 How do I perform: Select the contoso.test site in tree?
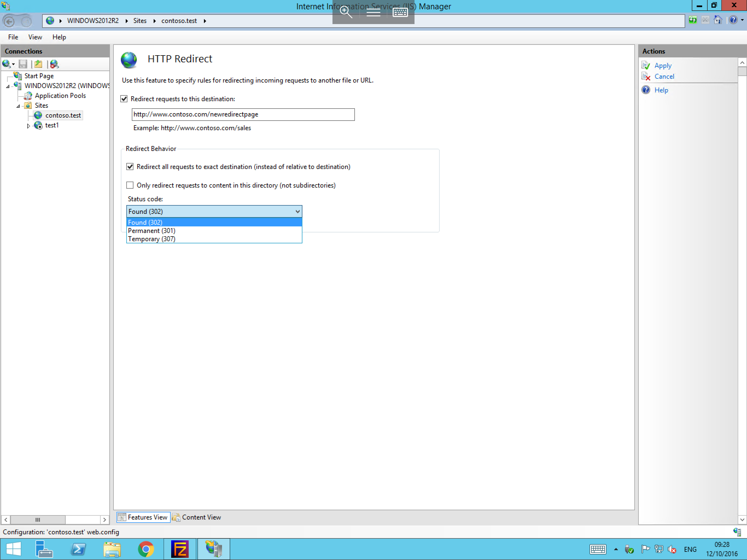(x=63, y=115)
